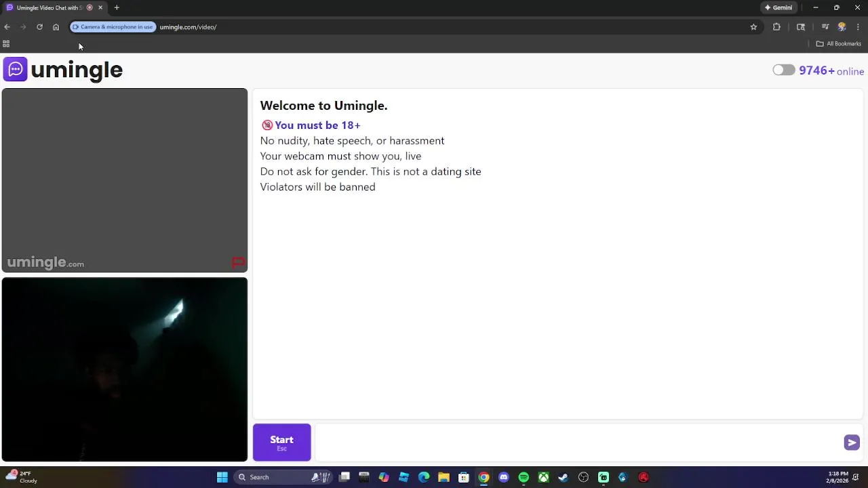Open Windows Start menu
This screenshot has width=868, height=488.
coord(222,477)
